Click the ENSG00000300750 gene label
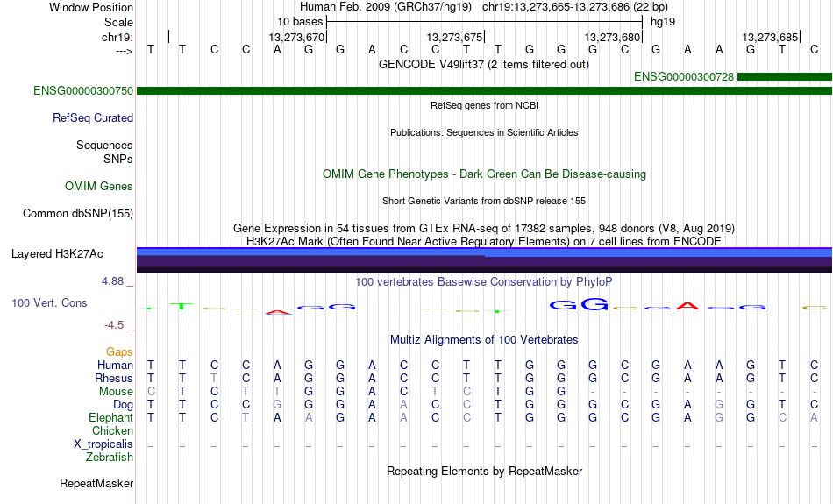Image resolution: width=833 pixels, height=504 pixels. click(83, 91)
